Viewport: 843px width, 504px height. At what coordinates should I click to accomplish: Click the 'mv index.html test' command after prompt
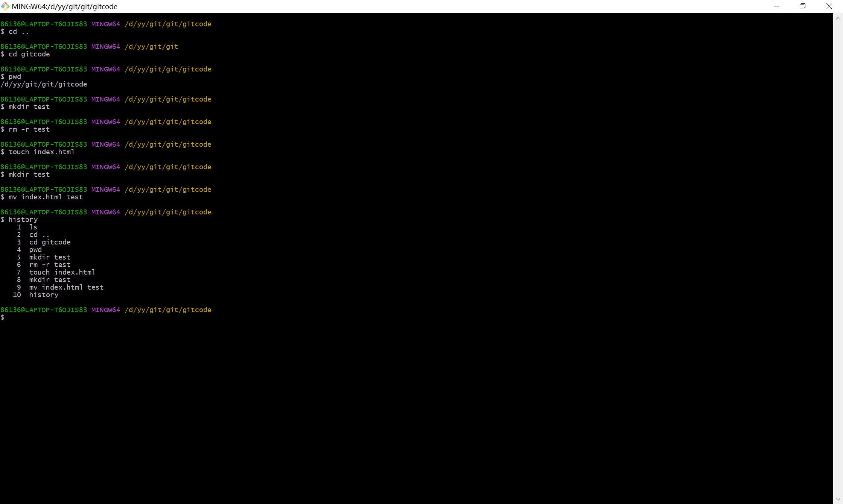[x=46, y=197]
